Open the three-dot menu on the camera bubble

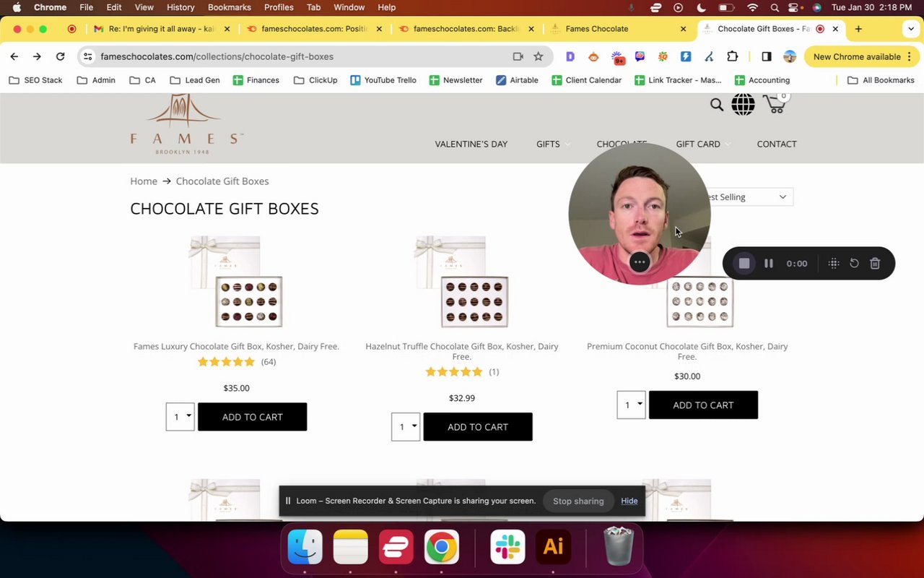[x=640, y=262]
